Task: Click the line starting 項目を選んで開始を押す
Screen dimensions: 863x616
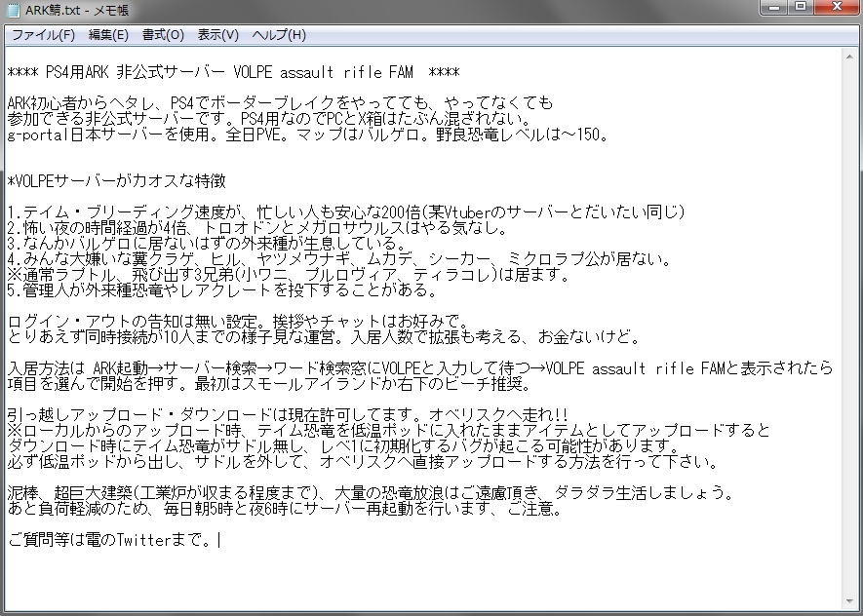Action: (x=270, y=383)
